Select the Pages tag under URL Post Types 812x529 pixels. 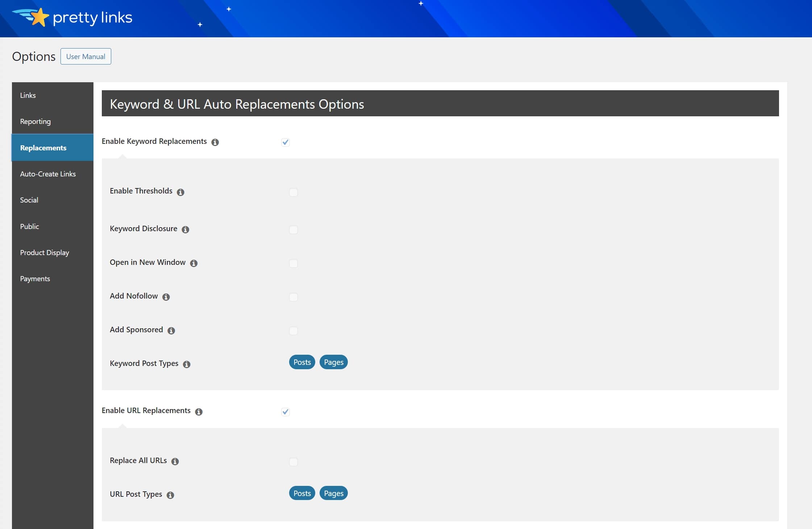coord(333,492)
